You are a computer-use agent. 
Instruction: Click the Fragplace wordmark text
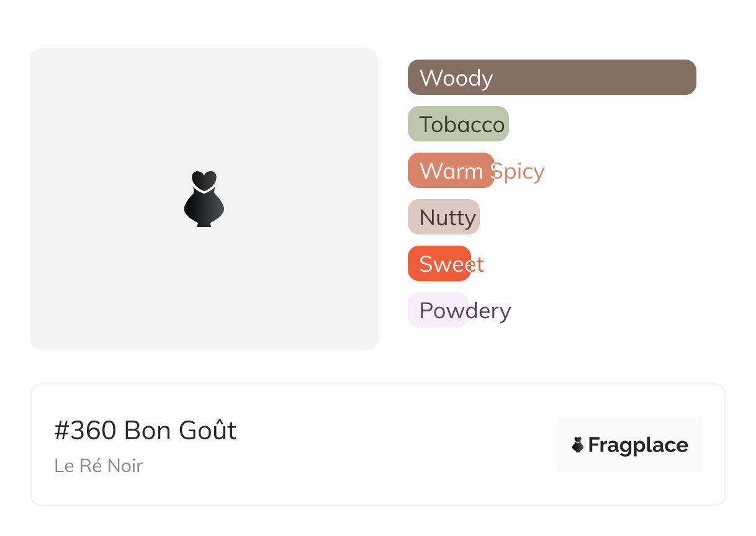[x=638, y=445]
